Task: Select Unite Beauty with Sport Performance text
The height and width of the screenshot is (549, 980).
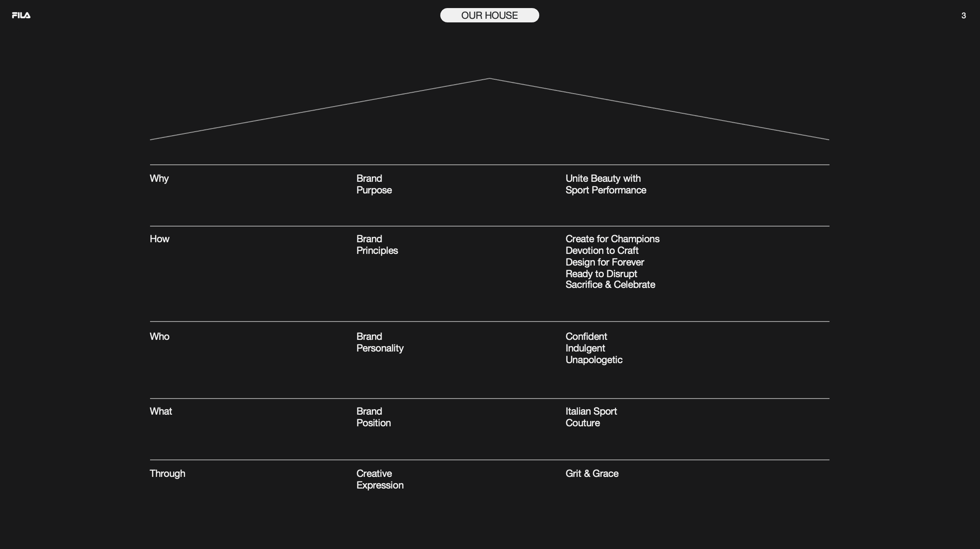Action: pyautogui.click(x=606, y=184)
